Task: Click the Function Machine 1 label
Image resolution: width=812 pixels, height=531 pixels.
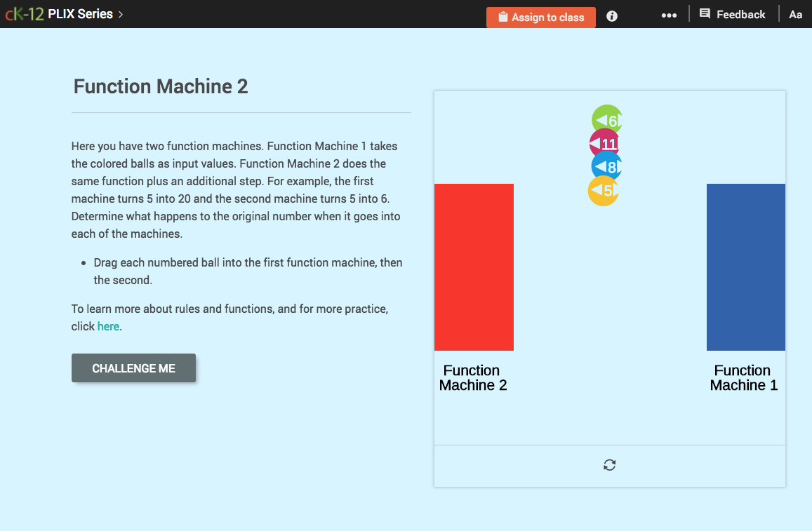Action: point(744,377)
